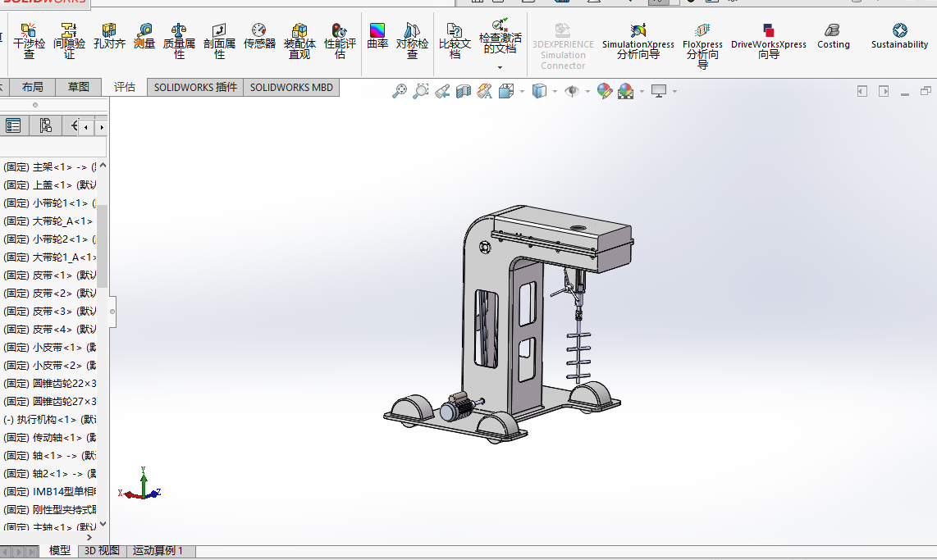937x560 pixels.
Task: Expand the hide/show items eye dropdown
Action: pos(587,92)
